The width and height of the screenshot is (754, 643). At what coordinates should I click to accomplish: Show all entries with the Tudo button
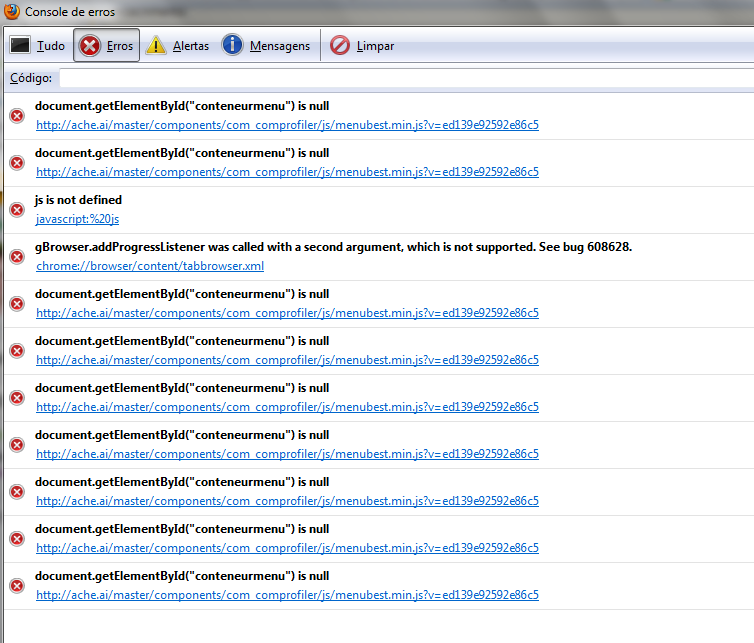tap(37, 46)
